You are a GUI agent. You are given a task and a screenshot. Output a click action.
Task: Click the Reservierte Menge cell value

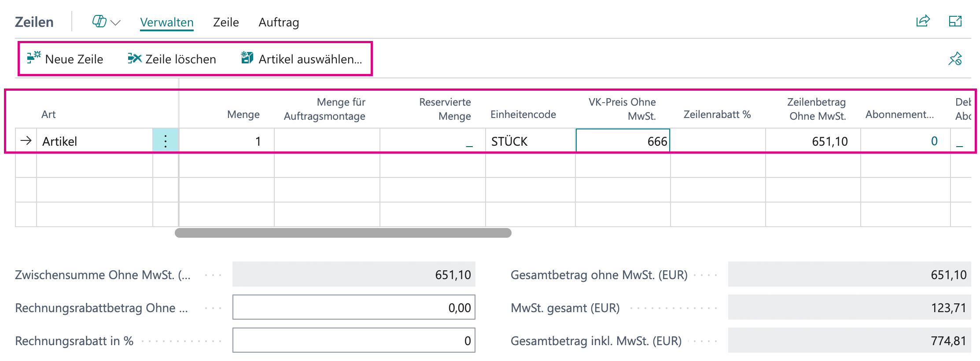pos(433,141)
